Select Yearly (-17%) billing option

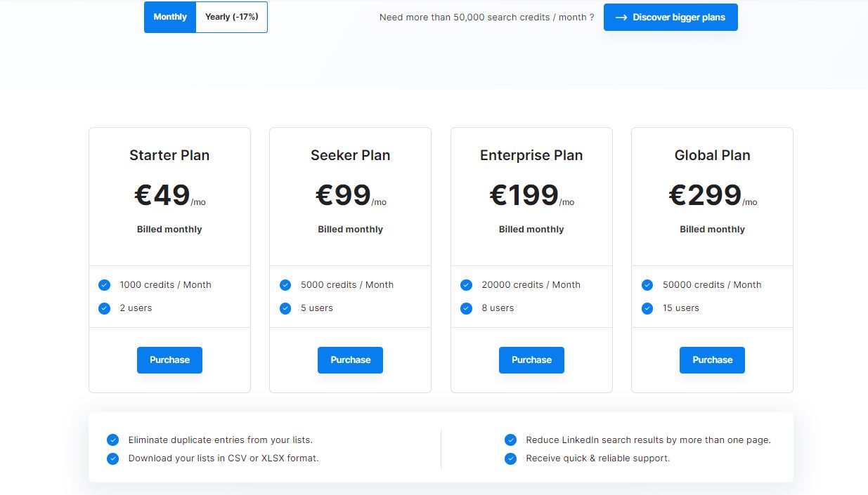(x=231, y=17)
